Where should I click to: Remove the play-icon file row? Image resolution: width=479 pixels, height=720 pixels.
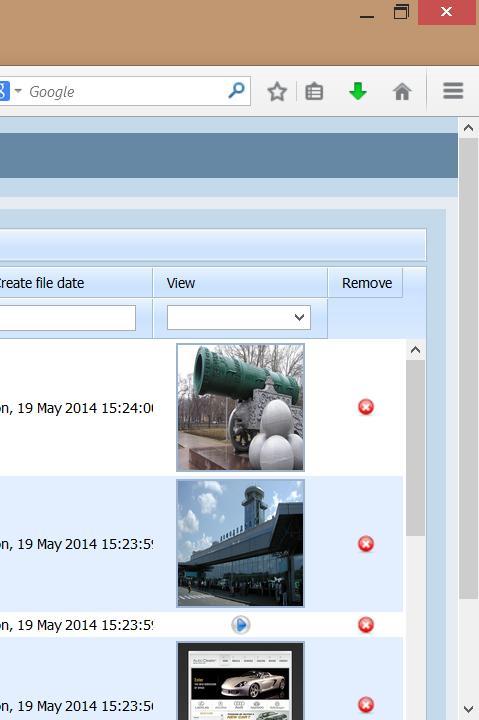tap(366, 625)
